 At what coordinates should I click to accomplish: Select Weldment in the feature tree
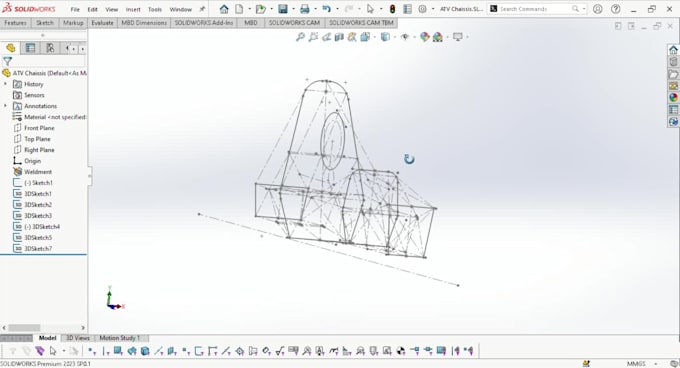pos(38,172)
